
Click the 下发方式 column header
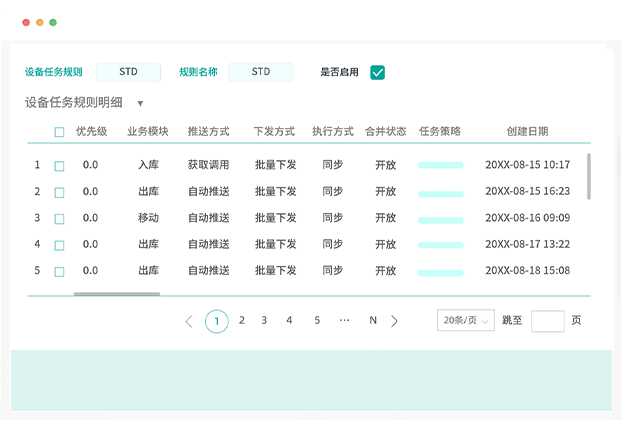pos(274,131)
